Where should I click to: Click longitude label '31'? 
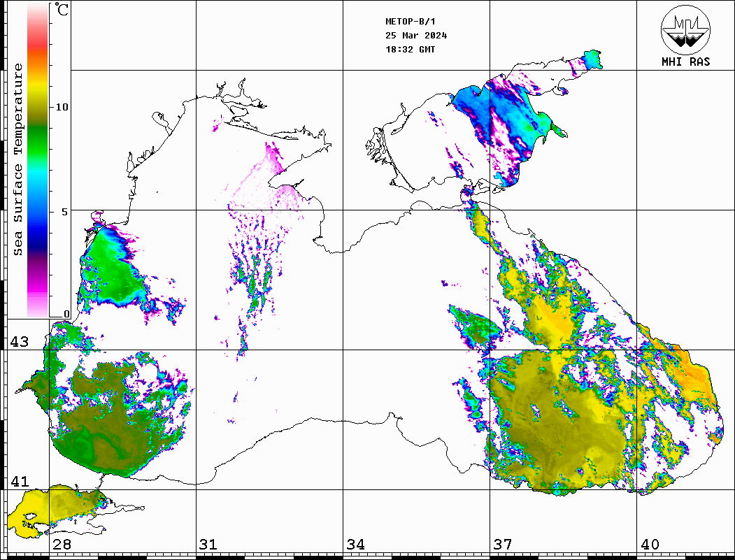(208, 545)
